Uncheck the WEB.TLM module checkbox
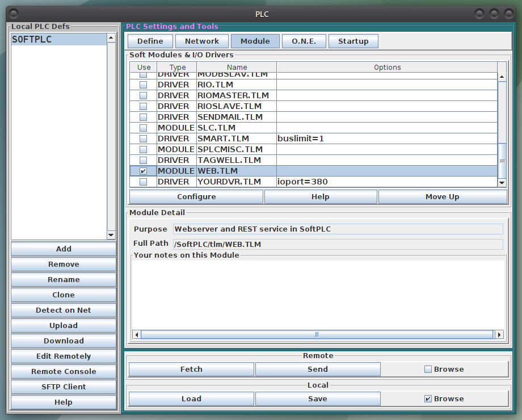Screen dimensions: 522x420 [143, 171]
